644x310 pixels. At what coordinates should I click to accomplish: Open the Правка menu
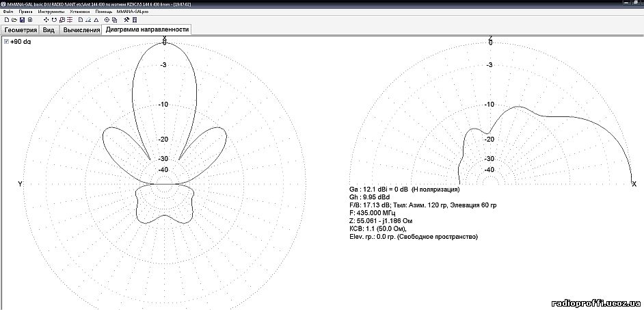[25, 12]
